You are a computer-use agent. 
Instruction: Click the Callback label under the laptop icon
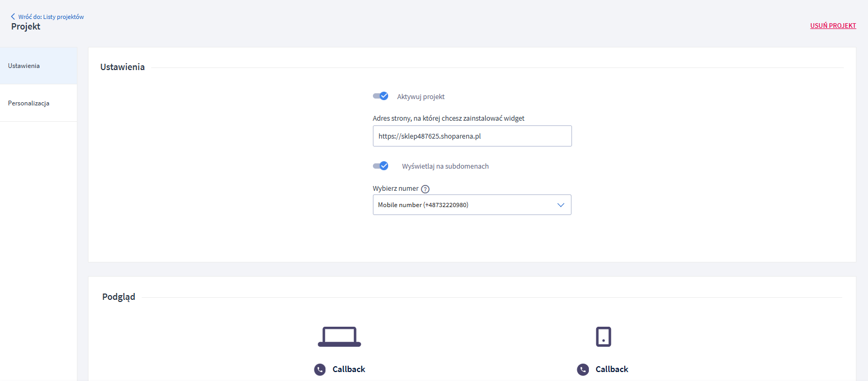pos(349,369)
